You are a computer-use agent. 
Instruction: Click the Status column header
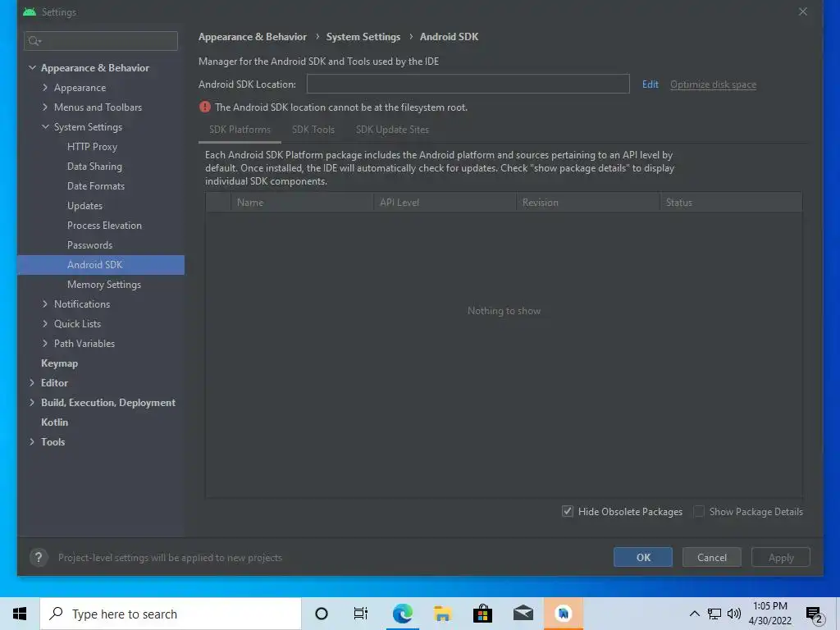731,203
